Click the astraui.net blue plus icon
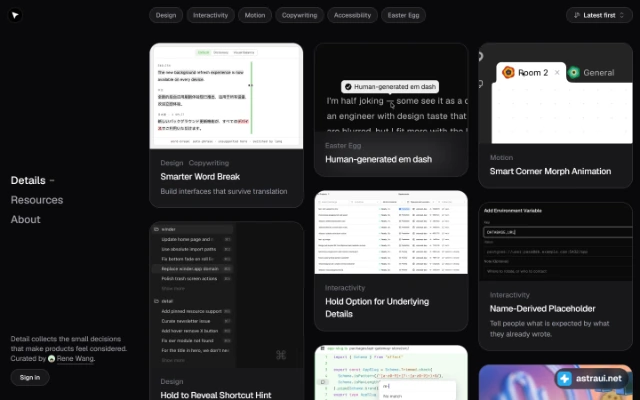The height and width of the screenshot is (400, 640). coord(565,379)
